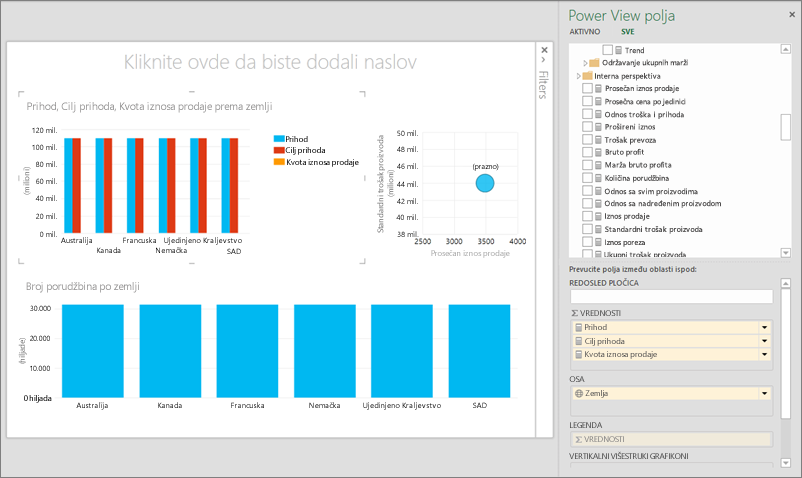Click the Kanada bar in orders chart
Viewport: 802px width, 478px height.
pyautogui.click(x=170, y=351)
